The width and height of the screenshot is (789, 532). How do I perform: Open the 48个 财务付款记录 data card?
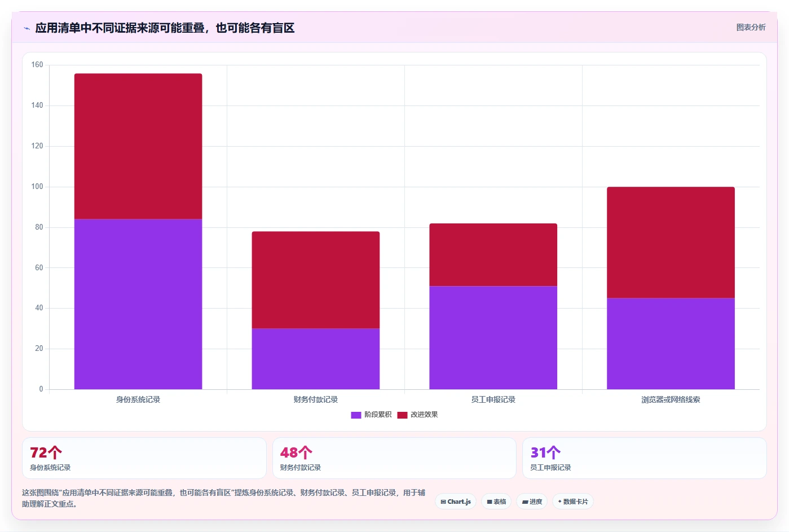pos(394,458)
